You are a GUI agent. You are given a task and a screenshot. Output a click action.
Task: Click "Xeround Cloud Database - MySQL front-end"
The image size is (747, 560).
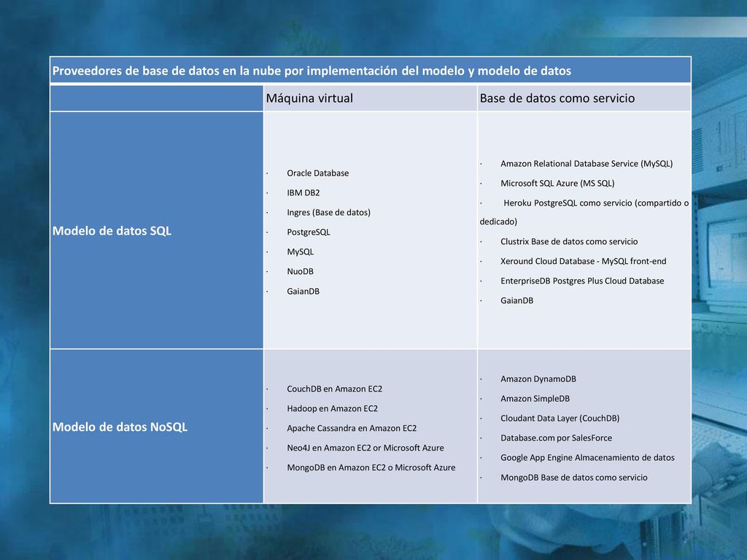coord(583,262)
